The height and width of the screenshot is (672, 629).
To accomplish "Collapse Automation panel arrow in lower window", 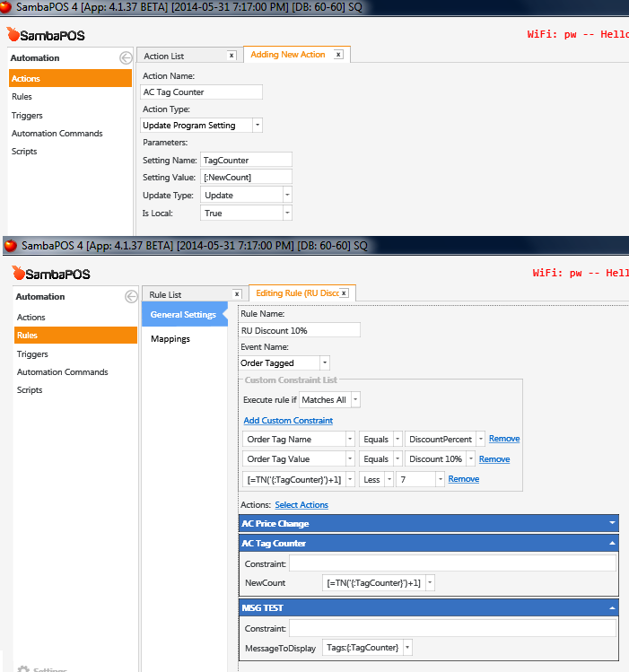I will click(x=131, y=297).
